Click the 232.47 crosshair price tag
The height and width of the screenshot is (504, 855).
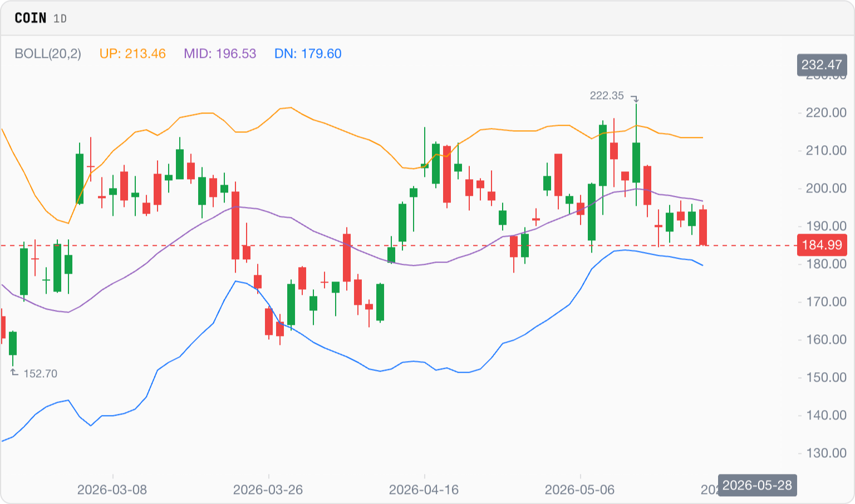coord(822,65)
